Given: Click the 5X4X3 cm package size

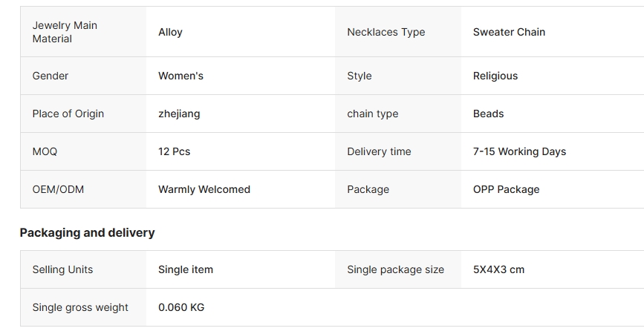Looking at the screenshot, I should pyautogui.click(x=498, y=269).
